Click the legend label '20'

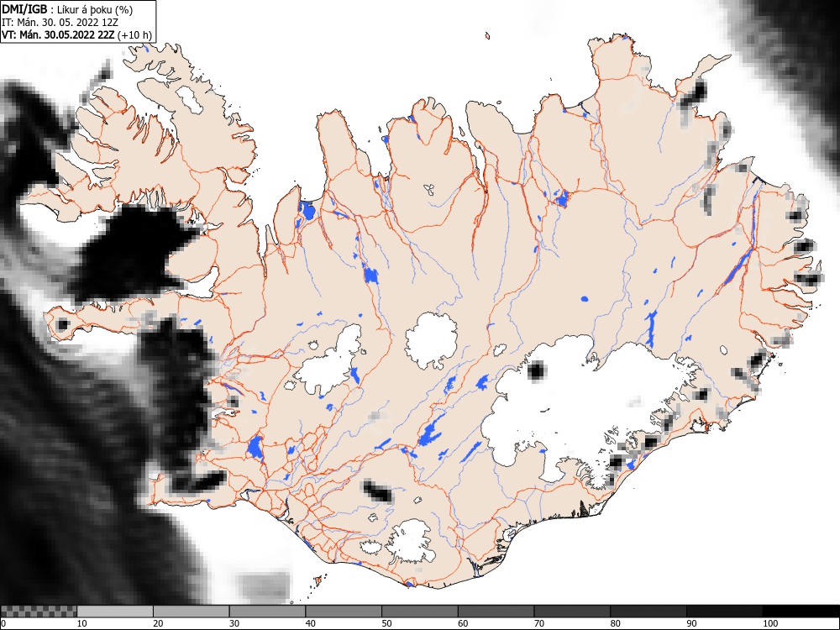point(158,623)
